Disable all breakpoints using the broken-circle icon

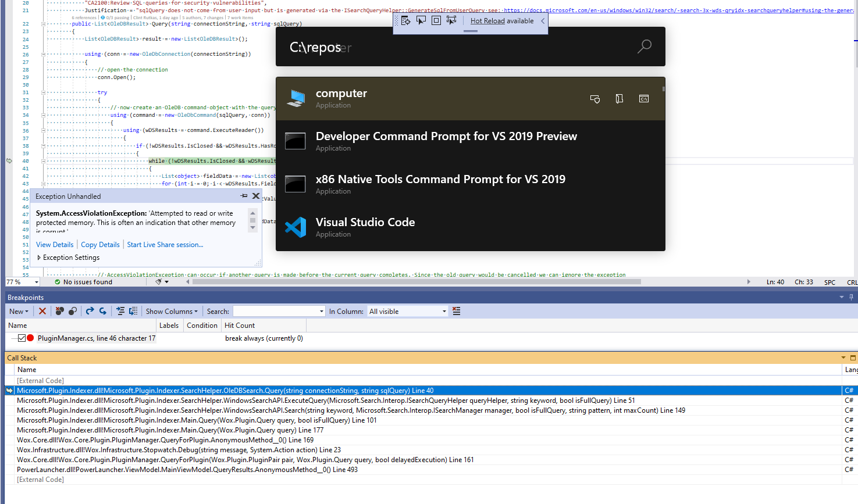pos(73,311)
